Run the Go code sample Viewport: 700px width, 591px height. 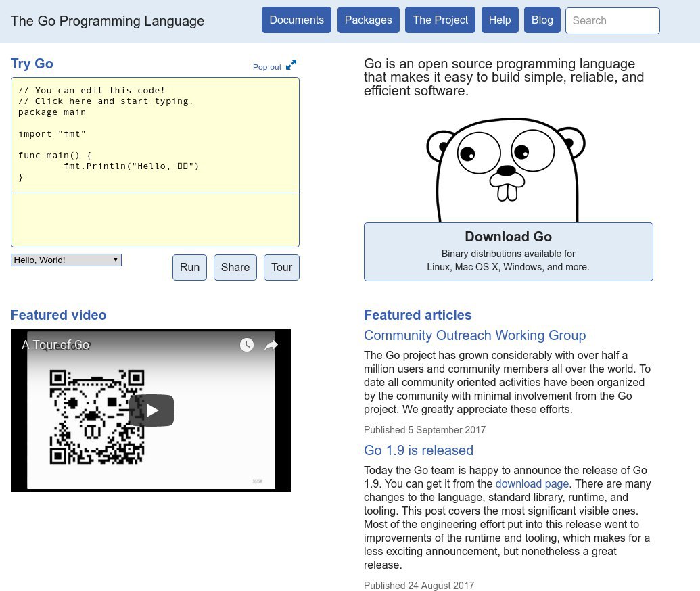click(190, 267)
